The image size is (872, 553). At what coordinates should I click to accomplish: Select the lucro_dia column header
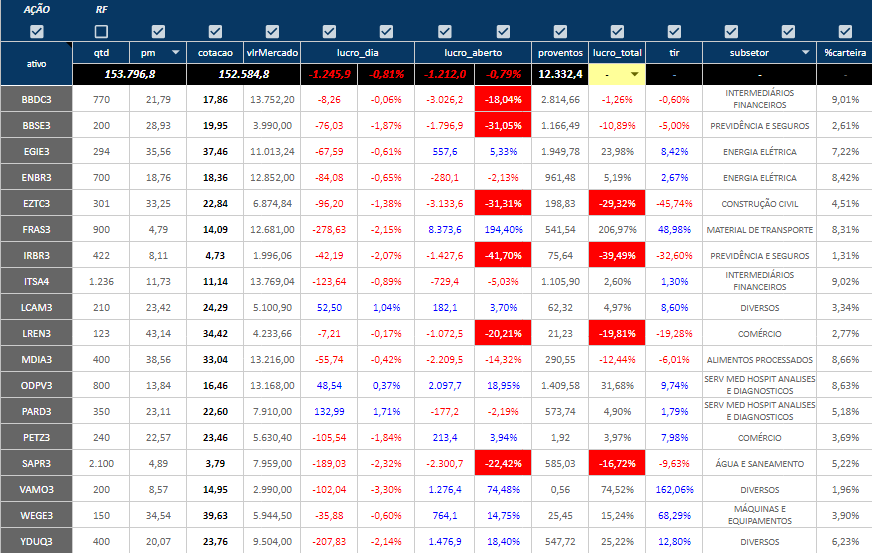click(358, 53)
